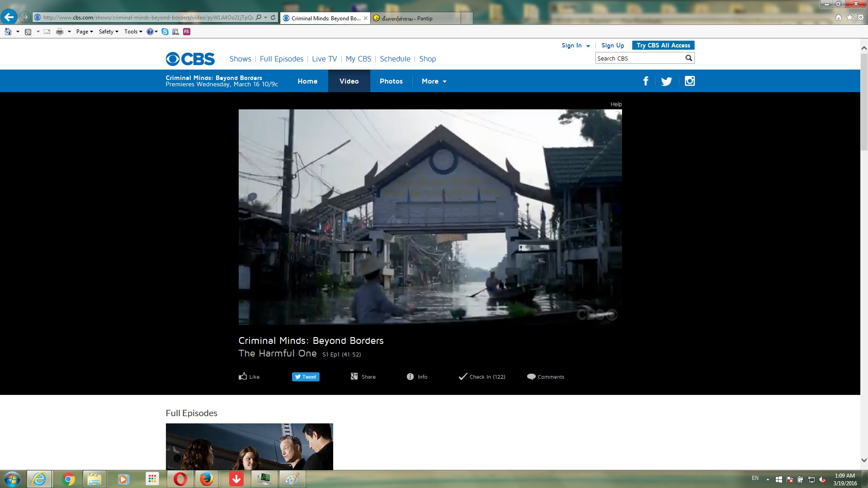Expand address bar autocomplete dropdown arrow
This screenshot has height=488, width=868.
tap(266, 17)
